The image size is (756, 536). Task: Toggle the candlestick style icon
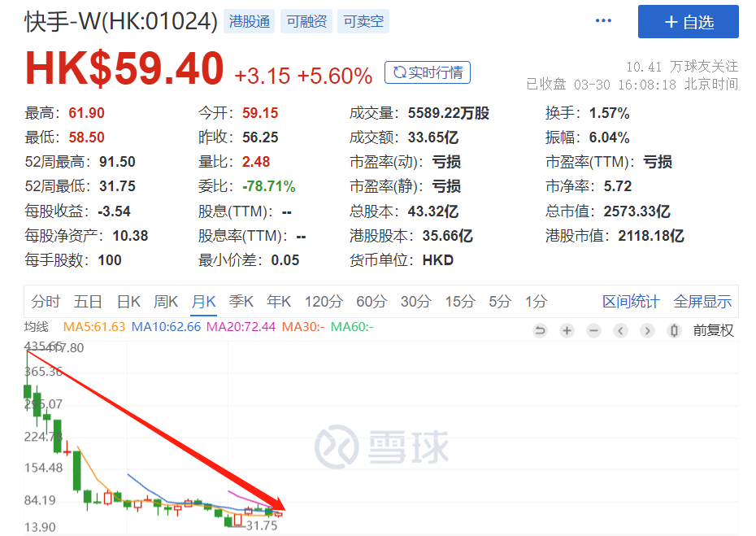674,330
